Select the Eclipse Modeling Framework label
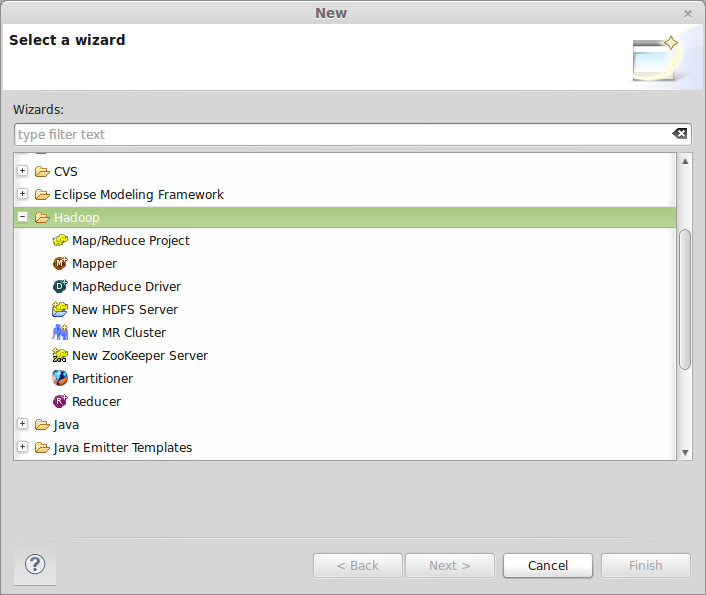706x595 pixels. (139, 195)
